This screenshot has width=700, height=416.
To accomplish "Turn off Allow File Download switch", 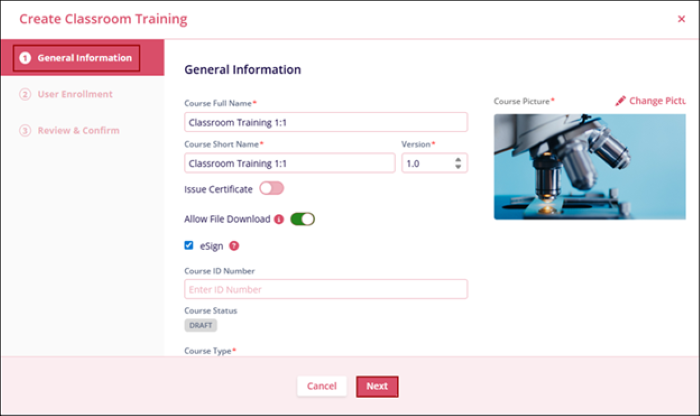I will pos(302,219).
